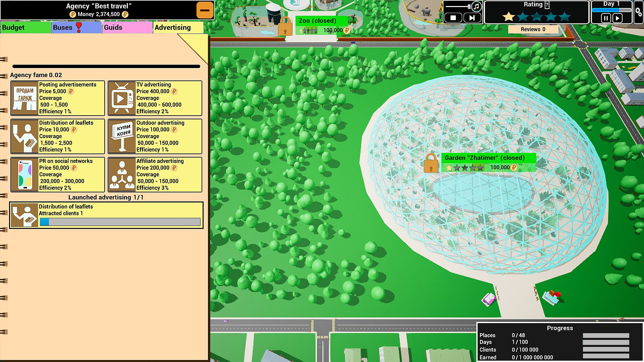Viewport: 644px width, 362px height.
Task: Collapse the agency panel with orange minus
Action: click(205, 10)
